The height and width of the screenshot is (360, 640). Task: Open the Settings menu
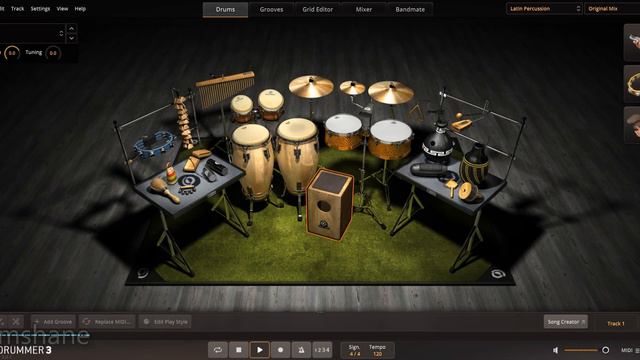[x=40, y=9]
